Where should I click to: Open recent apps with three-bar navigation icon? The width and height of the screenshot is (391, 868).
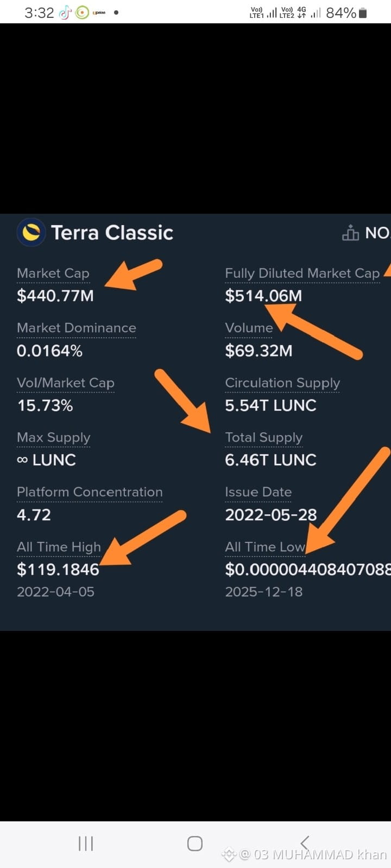point(86,843)
